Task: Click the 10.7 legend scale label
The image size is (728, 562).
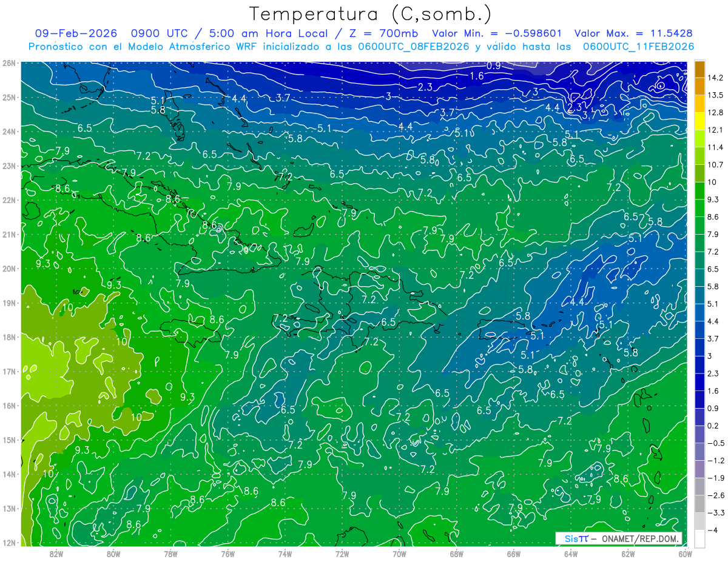Action: coord(715,164)
